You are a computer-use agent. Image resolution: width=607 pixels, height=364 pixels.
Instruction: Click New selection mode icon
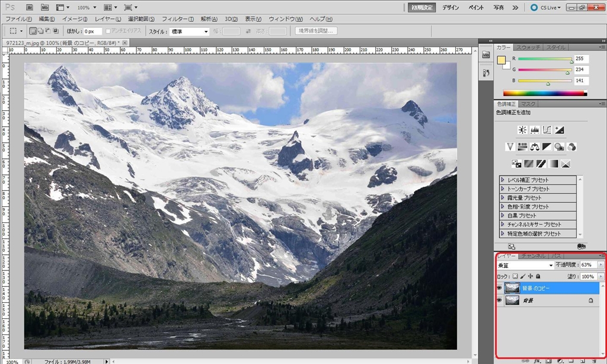pyautogui.click(x=33, y=31)
